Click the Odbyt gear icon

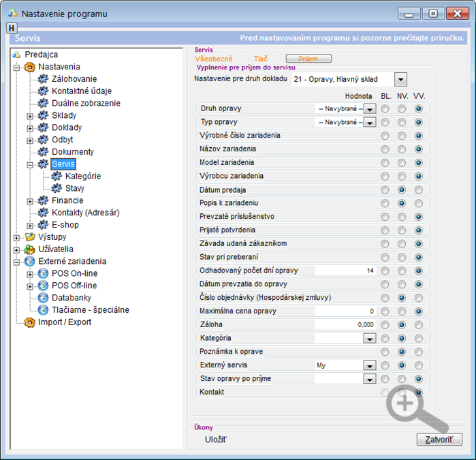(x=43, y=140)
